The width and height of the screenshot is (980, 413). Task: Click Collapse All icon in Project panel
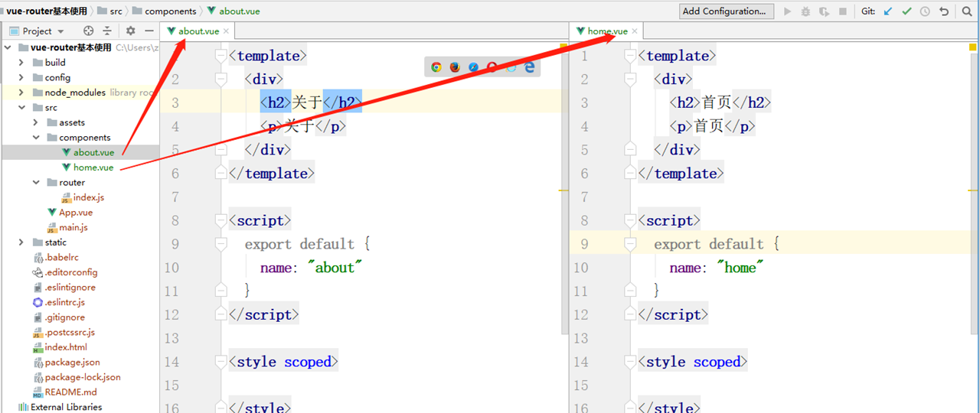(x=107, y=31)
